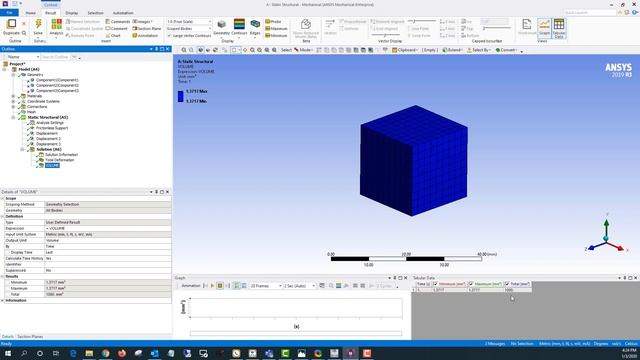Open the Mode selection button
Viewport: 640px width, 360px height.
[303, 50]
